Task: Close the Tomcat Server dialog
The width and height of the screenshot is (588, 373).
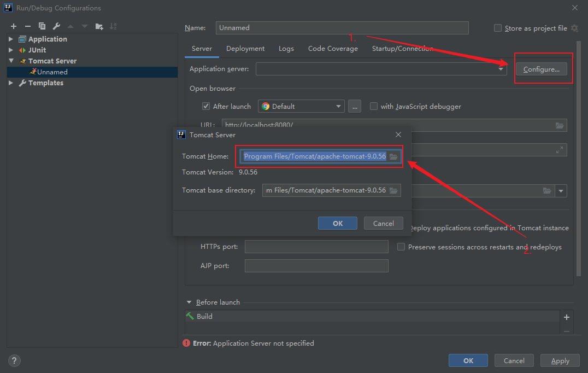Action: coord(398,135)
